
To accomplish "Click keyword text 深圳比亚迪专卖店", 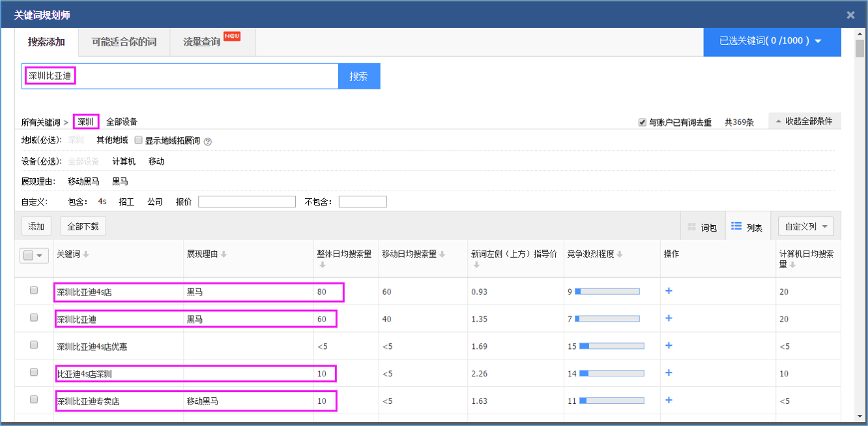I will [x=88, y=401].
